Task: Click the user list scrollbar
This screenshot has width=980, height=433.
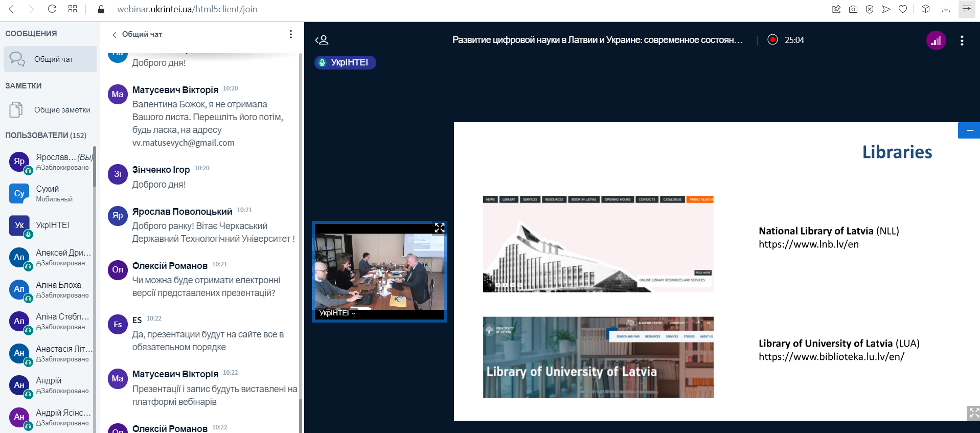Action: coord(95,167)
